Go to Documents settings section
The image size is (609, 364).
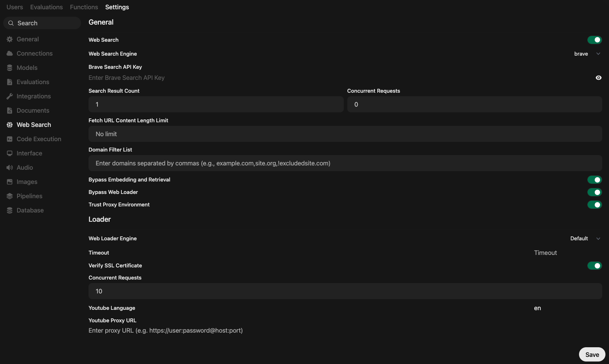click(x=33, y=111)
